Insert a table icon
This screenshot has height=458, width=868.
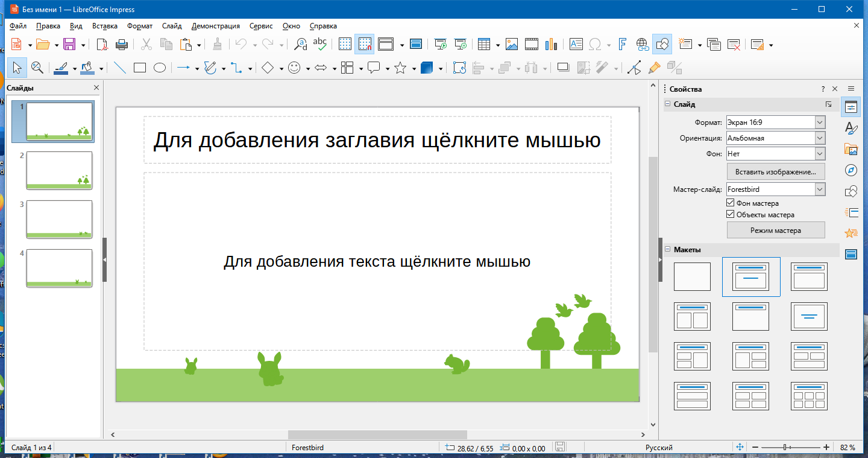pos(483,44)
